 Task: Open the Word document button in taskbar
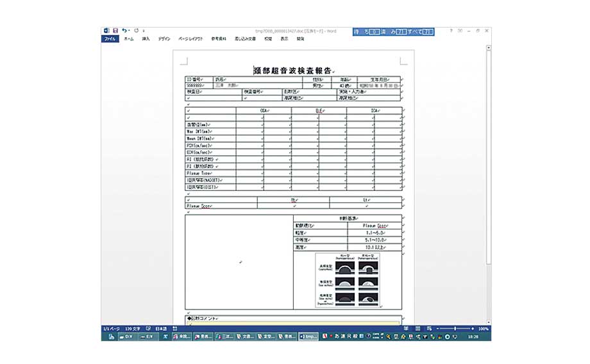point(308,336)
